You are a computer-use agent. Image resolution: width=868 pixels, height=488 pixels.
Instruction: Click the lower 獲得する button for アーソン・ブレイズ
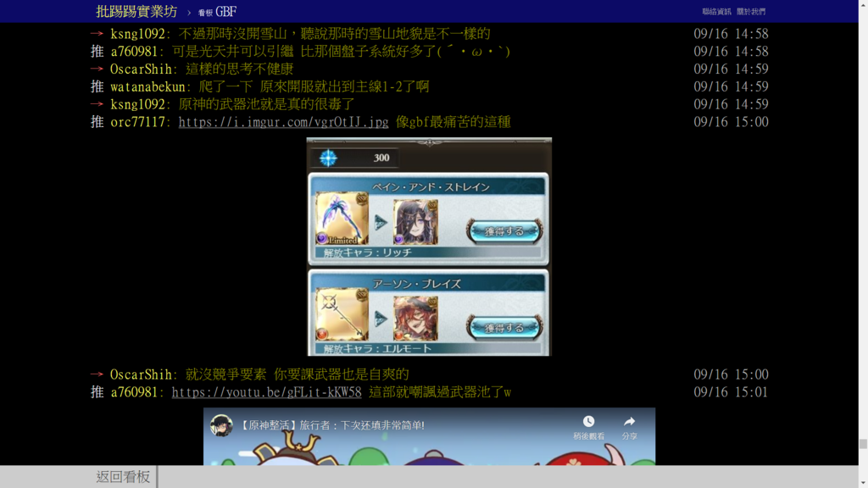click(504, 328)
